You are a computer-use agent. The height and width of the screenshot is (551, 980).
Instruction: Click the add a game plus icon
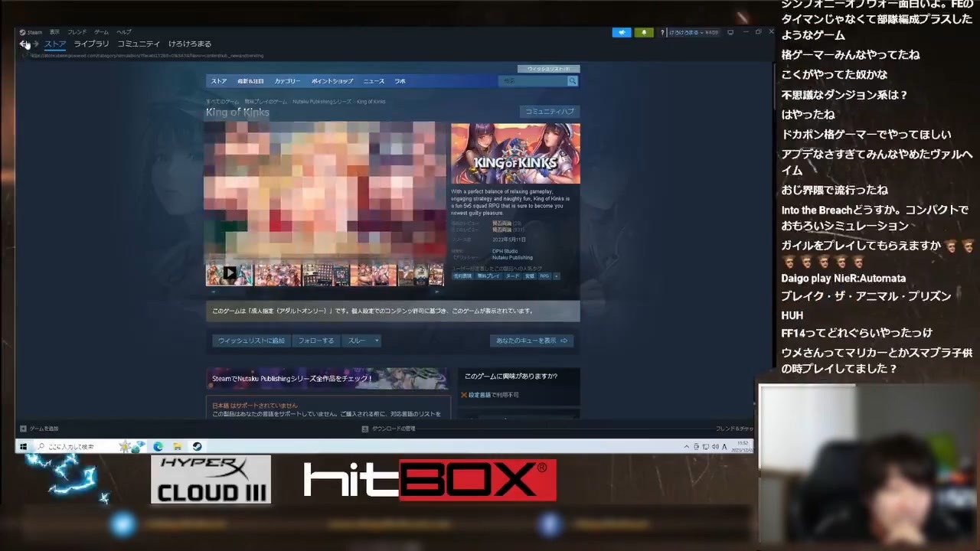pyautogui.click(x=24, y=429)
